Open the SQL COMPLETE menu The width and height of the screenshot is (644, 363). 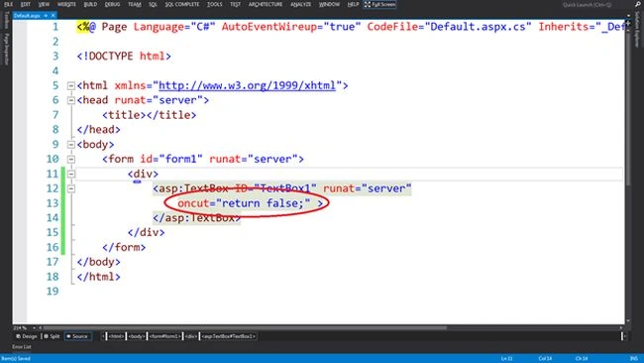click(182, 4)
